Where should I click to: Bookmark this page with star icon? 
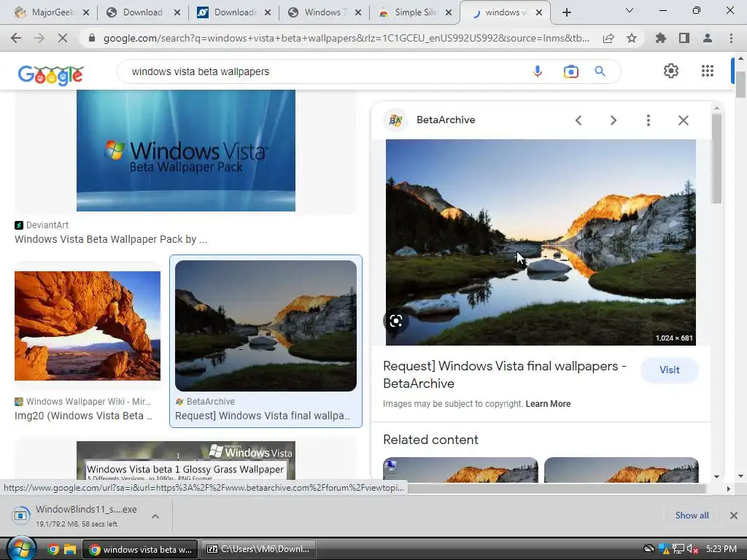pyautogui.click(x=632, y=39)
